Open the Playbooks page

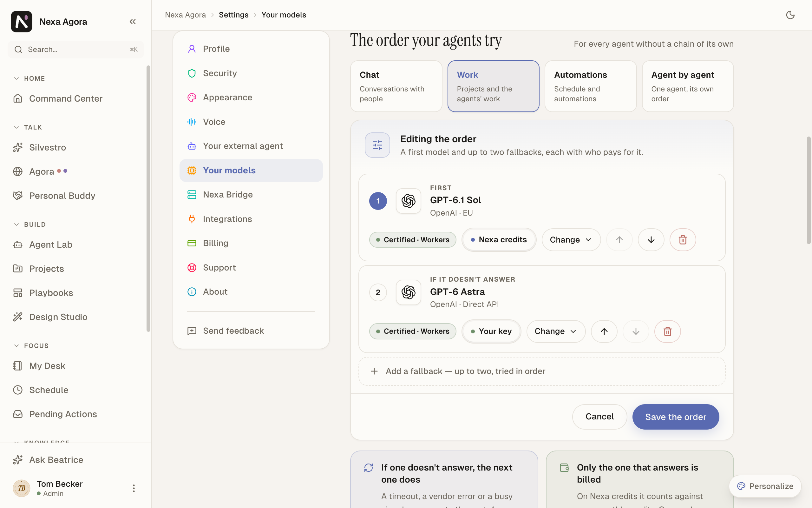tap(75, 293)
